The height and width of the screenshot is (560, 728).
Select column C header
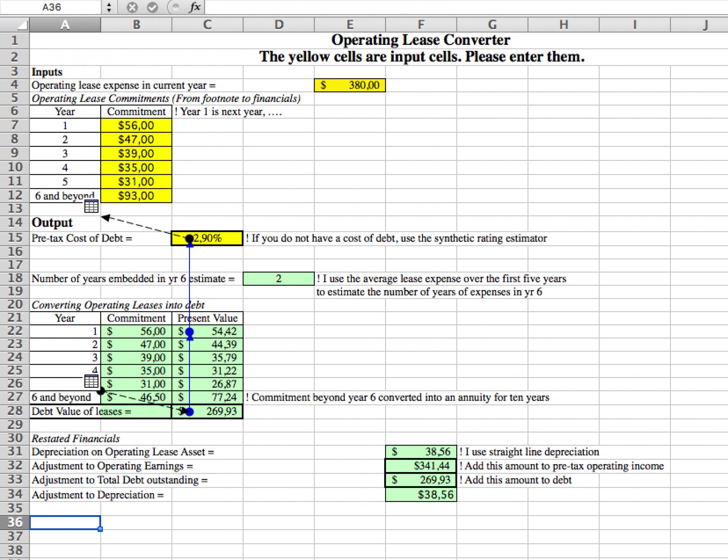pyautogui.click(x=207, y=25)
